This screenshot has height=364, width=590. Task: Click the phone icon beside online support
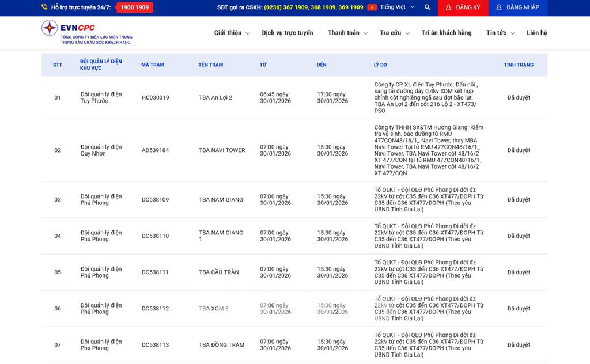[44, 7]
